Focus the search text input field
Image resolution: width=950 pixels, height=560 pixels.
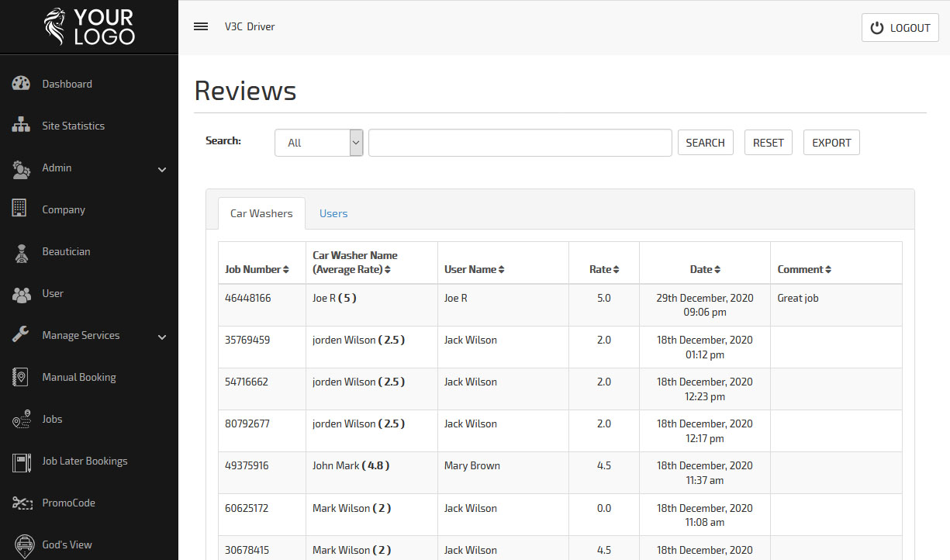(520, 143)
